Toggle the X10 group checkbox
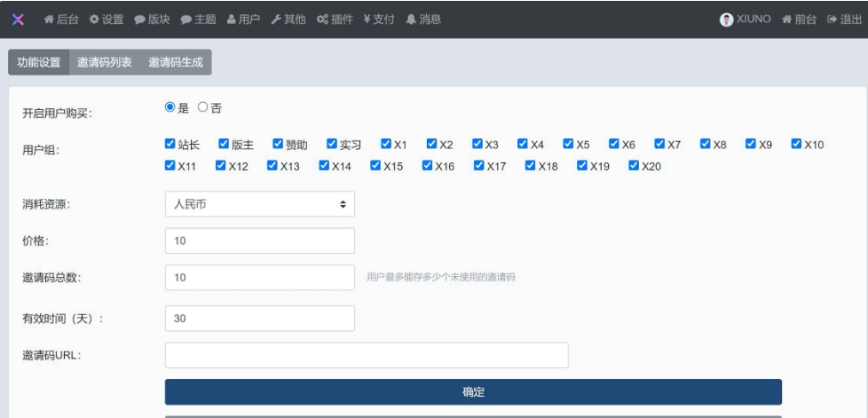 [796, 144]
